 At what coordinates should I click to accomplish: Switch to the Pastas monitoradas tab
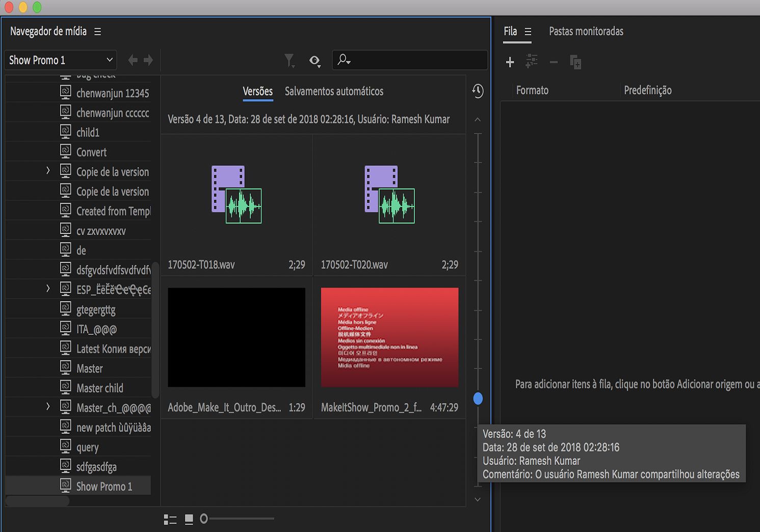[x=586, y=32]
